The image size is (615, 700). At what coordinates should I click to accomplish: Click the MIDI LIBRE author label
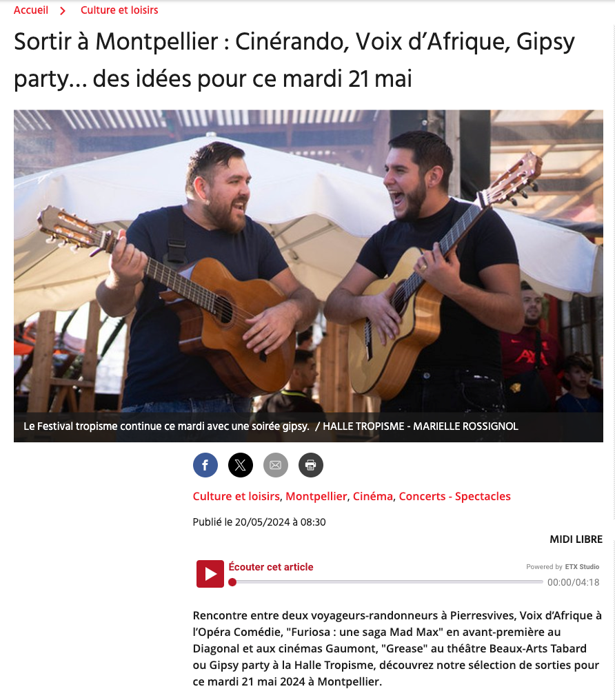[576, 539]
